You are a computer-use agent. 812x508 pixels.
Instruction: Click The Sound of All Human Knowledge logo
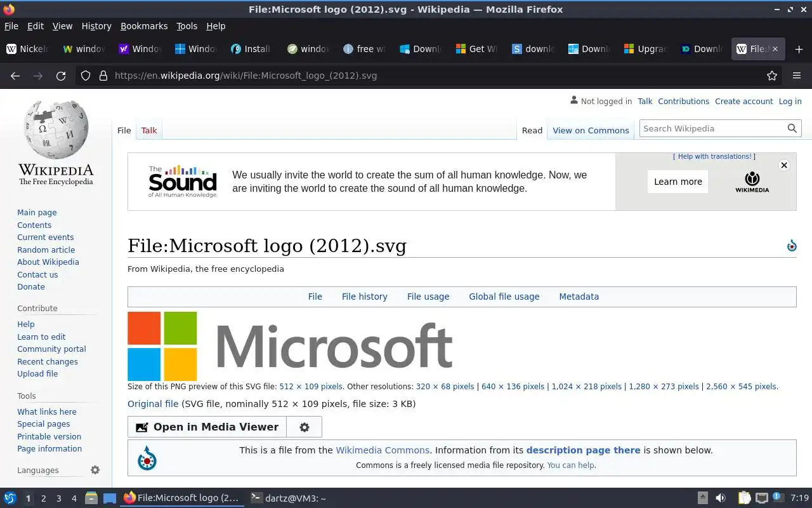183,182
